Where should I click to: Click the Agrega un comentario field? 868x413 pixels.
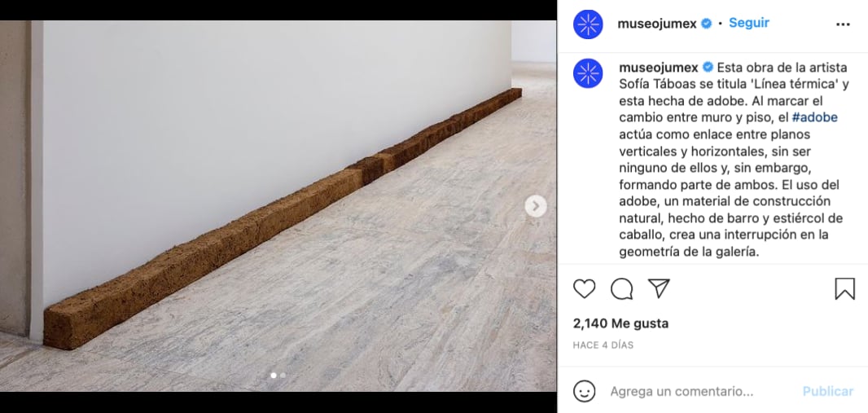pyautogui.click(x=682, y=392)
